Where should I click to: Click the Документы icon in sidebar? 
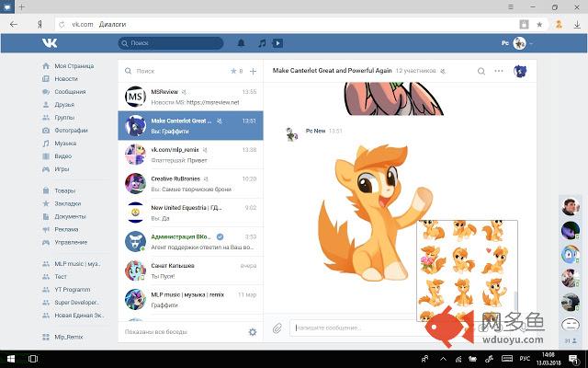[x=46, y=216]
